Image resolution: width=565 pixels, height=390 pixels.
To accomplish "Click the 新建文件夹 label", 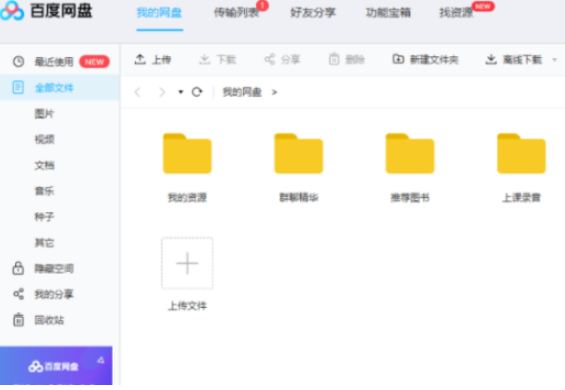I will [435, 60].
